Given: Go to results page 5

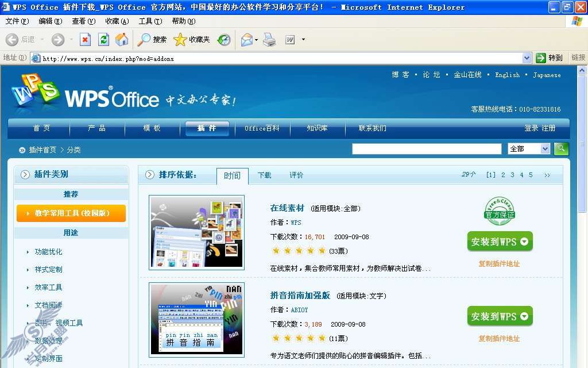Looking at the screenshot, I should click(x=531, y=175).
